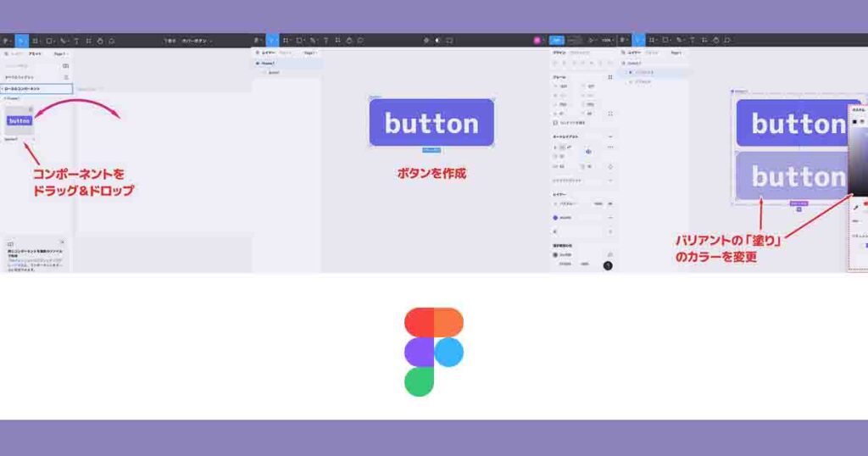Switch to プロトタイプ tab in right sidebar

580,53
